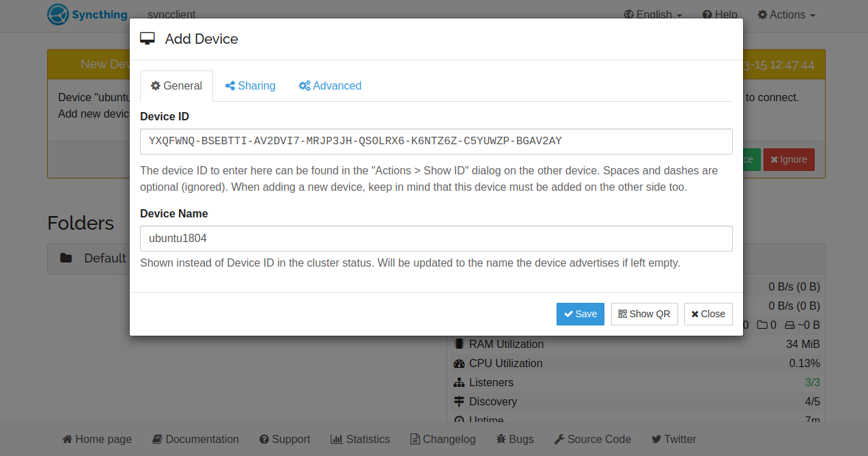This screenshot has width=868, height=456.
Task: Click the QR code icon on Show QR
Action: point(622,314)
